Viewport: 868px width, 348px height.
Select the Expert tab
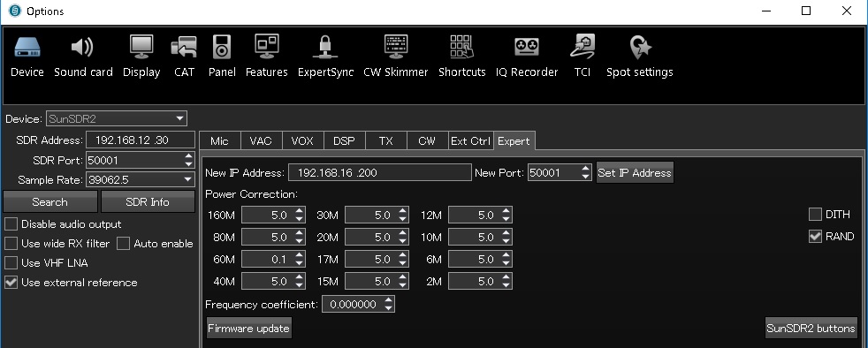tap(514, 140)
